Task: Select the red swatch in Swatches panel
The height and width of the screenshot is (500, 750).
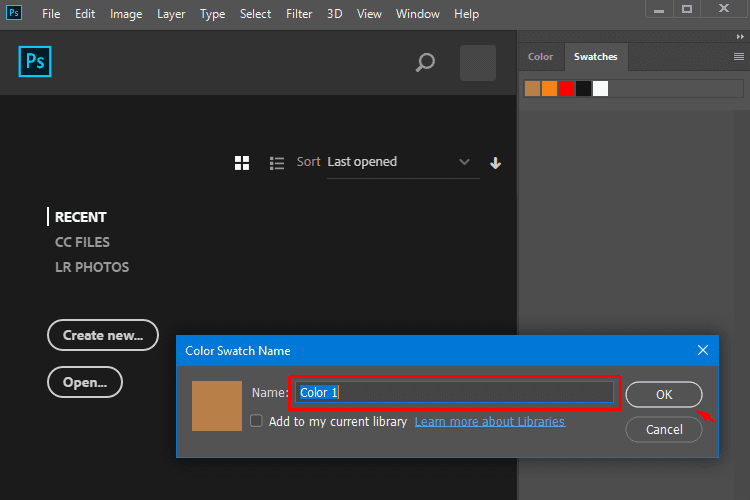Action: pyautogui.click(x=566, y=89)
